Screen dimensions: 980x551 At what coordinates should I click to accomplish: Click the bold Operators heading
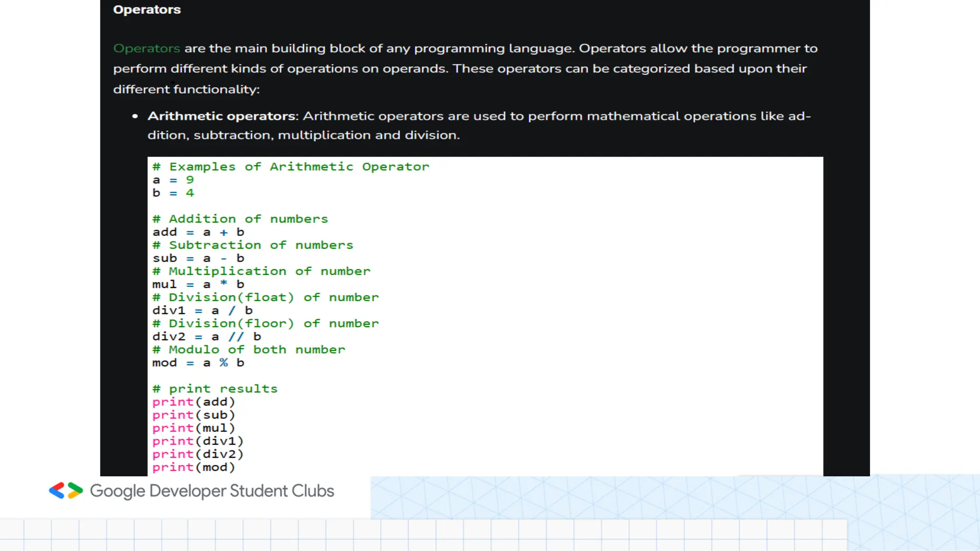point(147,10)
